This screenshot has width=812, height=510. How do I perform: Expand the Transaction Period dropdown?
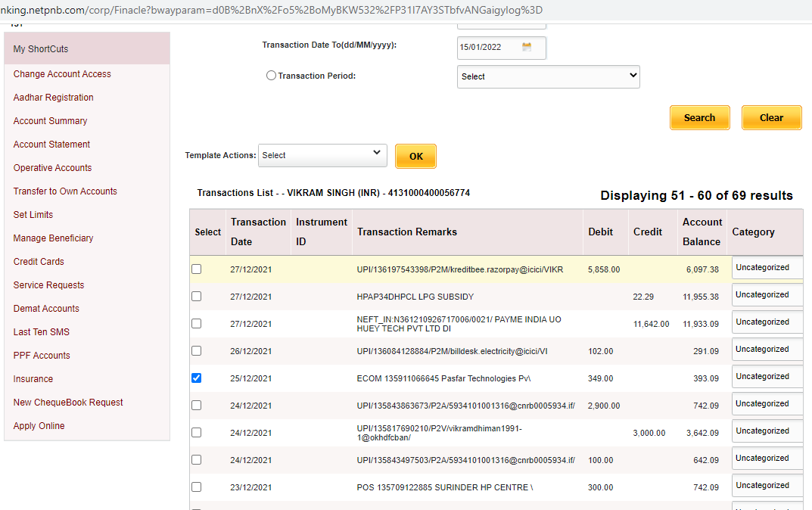tap(548, 76)
